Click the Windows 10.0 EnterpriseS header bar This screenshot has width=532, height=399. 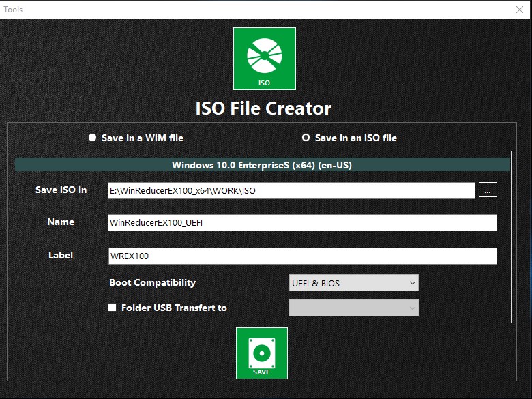click(x=263, y=165)
